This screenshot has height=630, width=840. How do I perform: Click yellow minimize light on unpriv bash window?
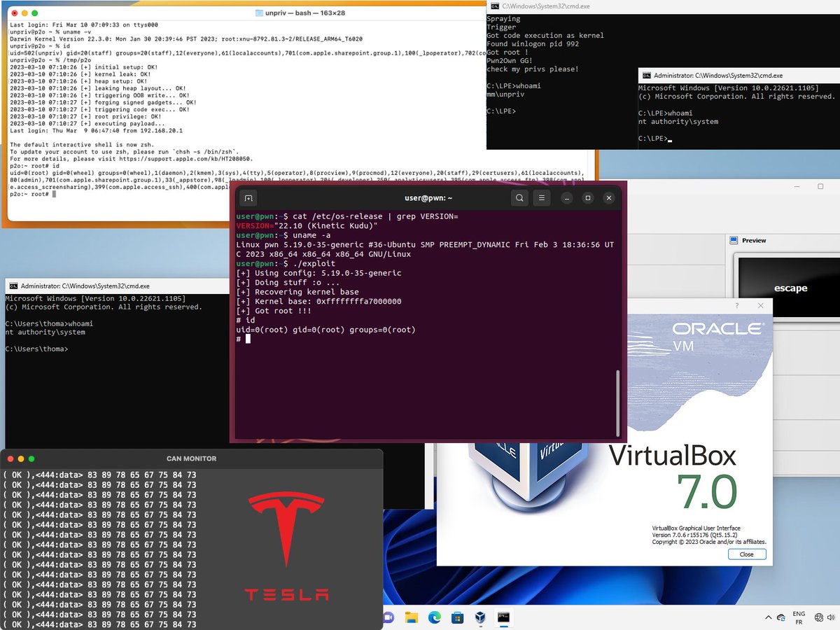click(x=26, y=13)
